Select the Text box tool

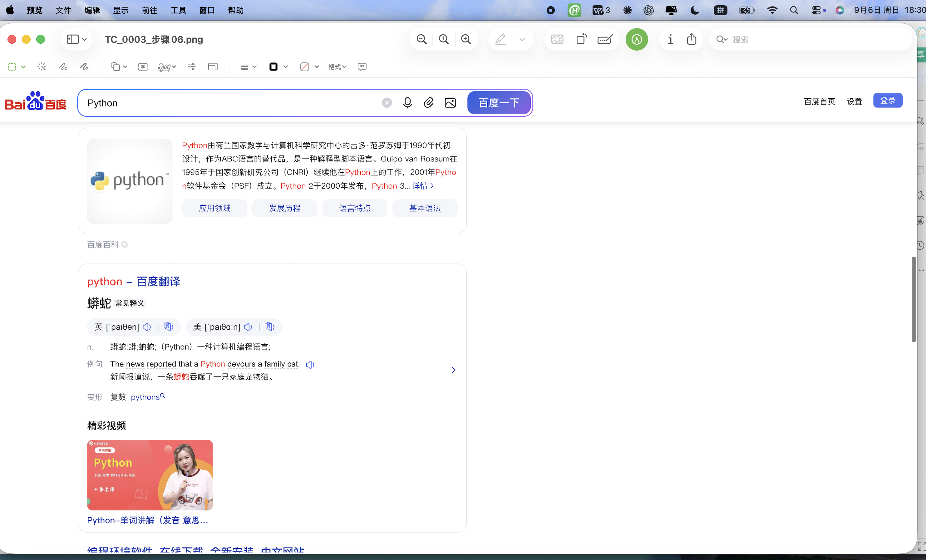[143, 67]
